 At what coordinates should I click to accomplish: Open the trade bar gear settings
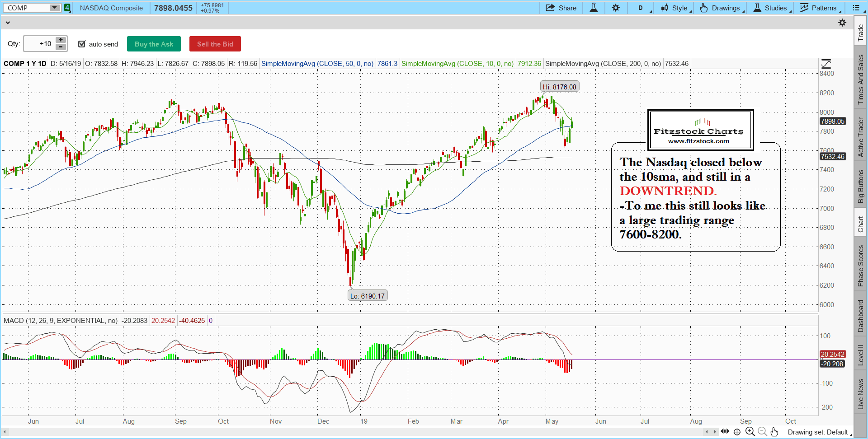tap(842, 23)
